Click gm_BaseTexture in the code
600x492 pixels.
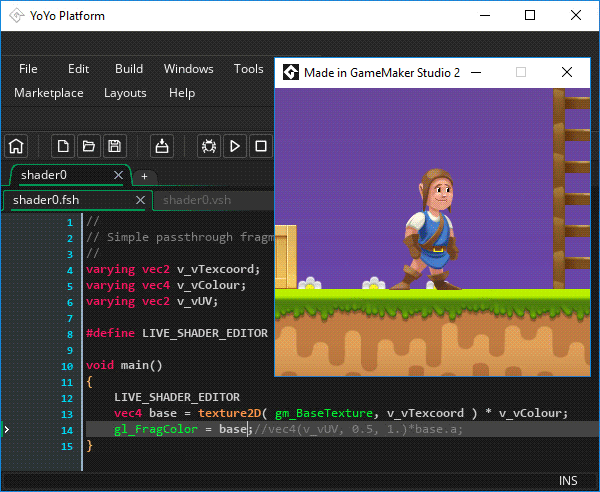pos(324,413)
